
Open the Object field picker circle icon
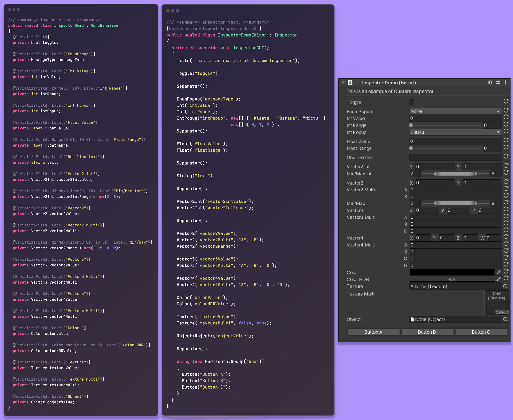505,319
